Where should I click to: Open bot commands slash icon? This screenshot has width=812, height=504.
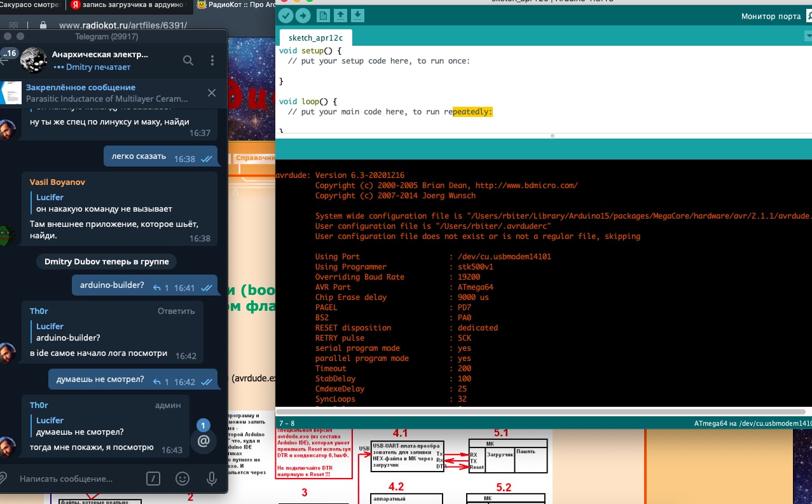(153, 479)
